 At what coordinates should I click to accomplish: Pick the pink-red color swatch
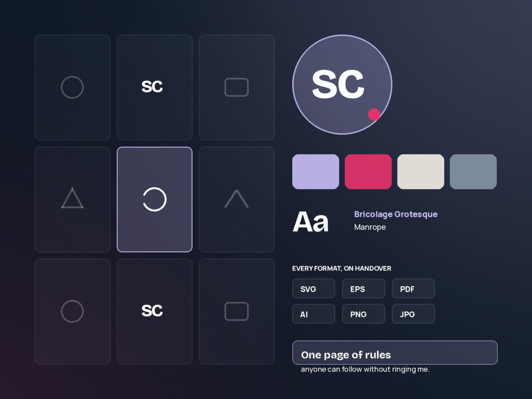(x=368, y=172)
